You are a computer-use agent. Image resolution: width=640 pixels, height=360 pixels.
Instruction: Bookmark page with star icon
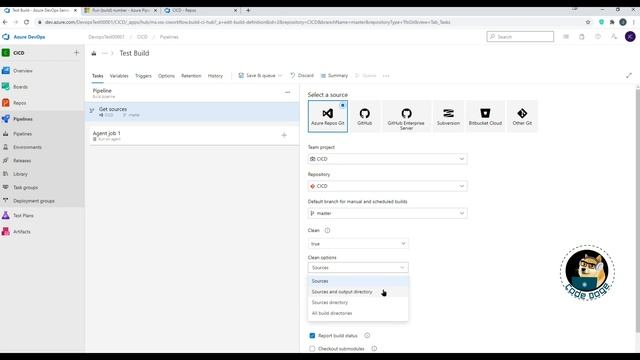(588, 22)
